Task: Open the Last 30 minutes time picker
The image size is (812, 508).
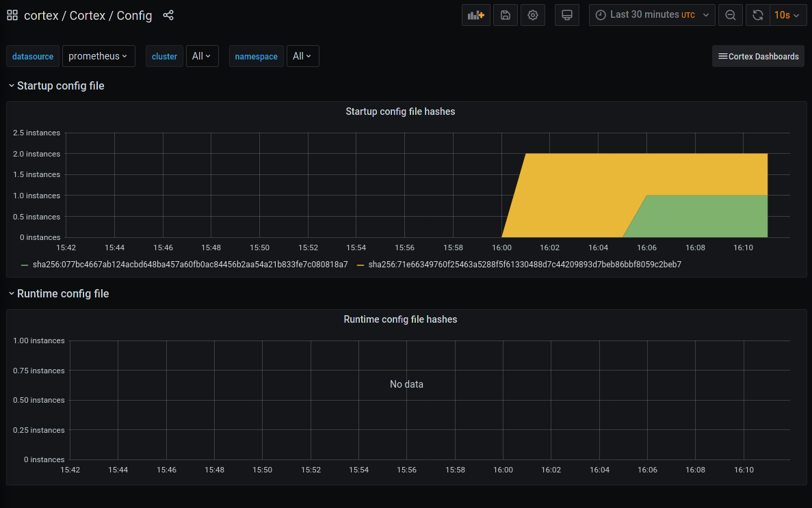Action: (x=652, y=15)
